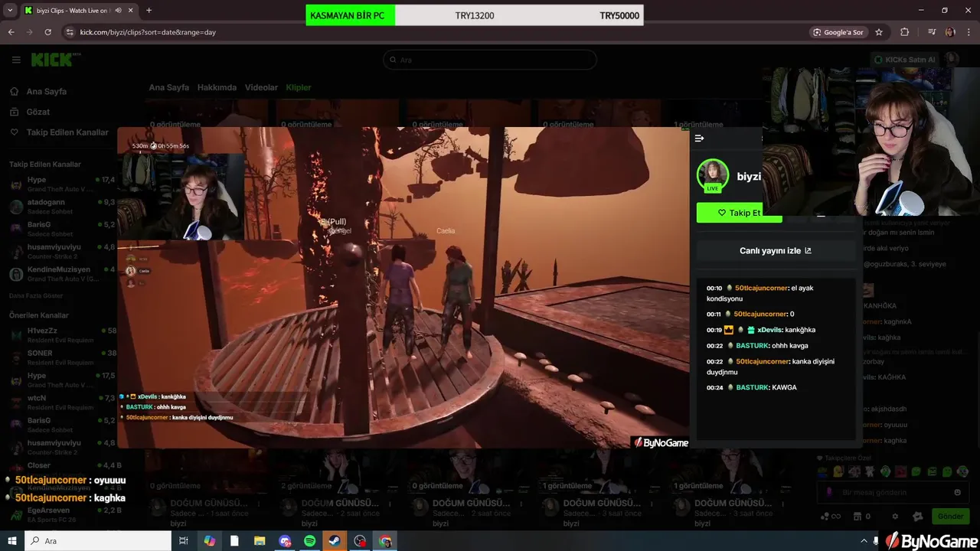The width and height of the screenshot is (980, 551).
Task: Open Task View on the taskbar
Action: [x=184, y=541]
